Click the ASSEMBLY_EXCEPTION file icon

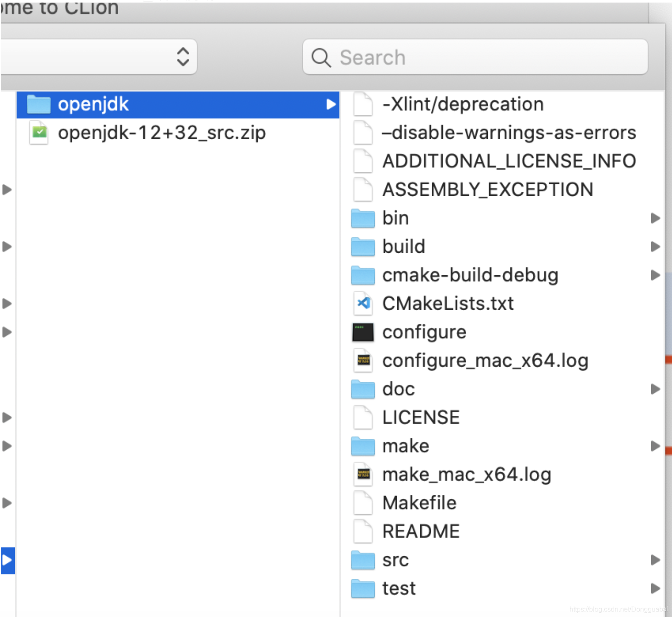coord(363,190)
